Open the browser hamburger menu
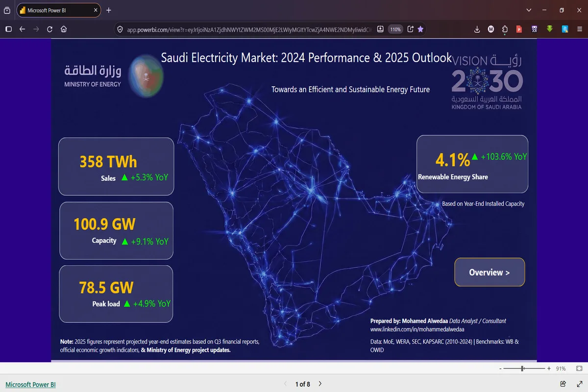The width and height of the screenshot is (588, 392). click(579, 29)
